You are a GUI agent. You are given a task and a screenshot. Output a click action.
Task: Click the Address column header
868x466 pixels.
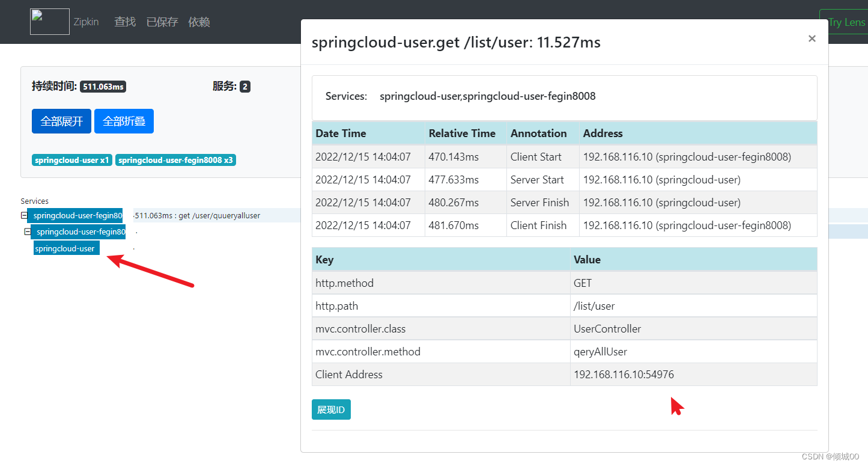click(698, 133)
